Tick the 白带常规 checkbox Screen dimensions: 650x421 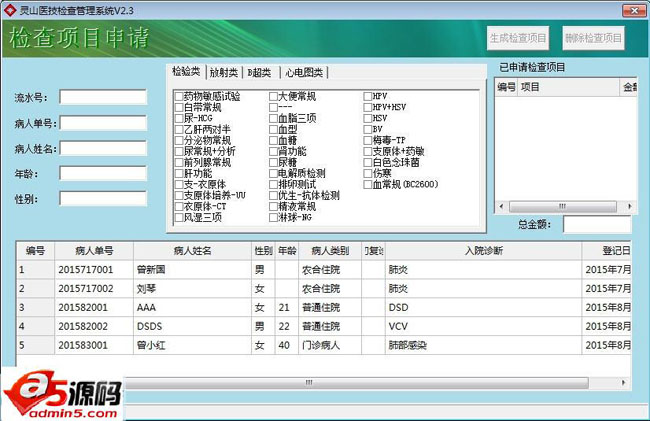click(179, 107)
